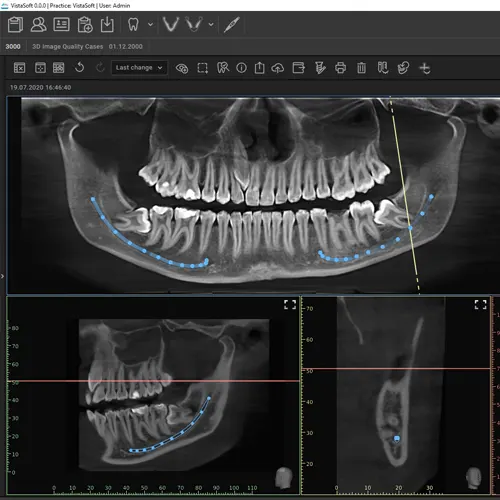Select the intraoral camera tool icon

point(232,25)
